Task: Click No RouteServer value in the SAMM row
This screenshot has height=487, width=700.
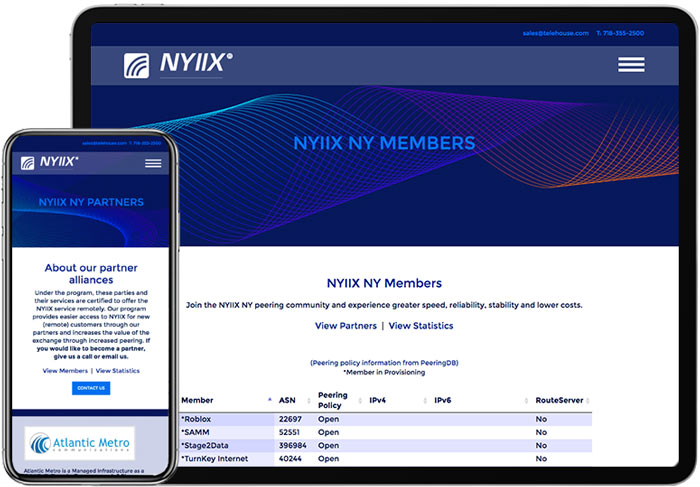Action: coord(541,432)
